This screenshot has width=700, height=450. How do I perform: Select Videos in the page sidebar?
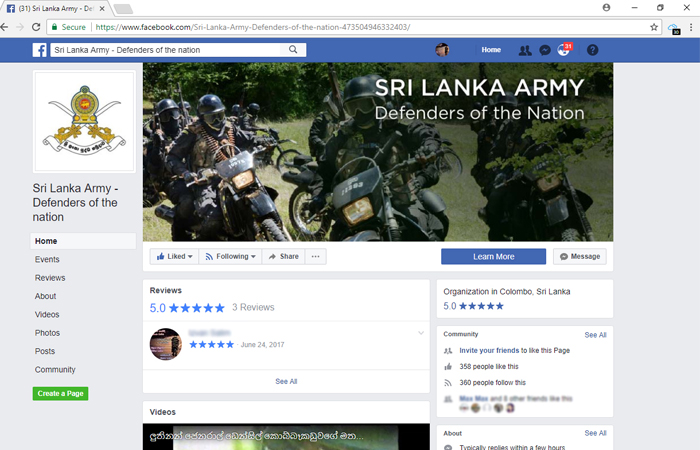click(x=47, y=314)
